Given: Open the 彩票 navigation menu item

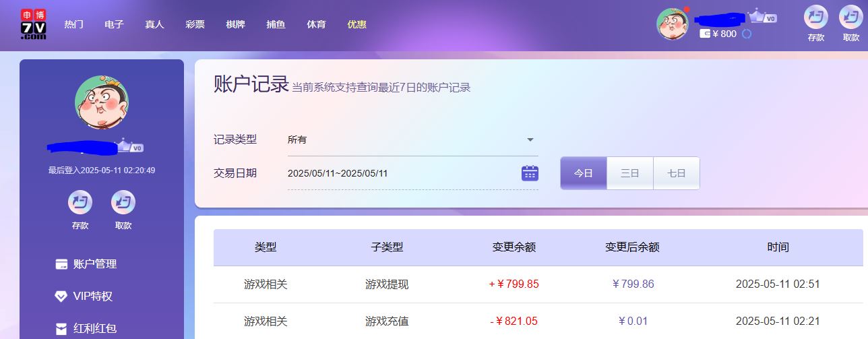Looking at the screenshot, I should pos(195,24).
